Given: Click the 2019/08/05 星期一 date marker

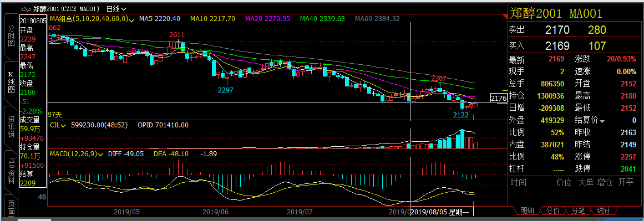Looking at the screenshot, I should (442, 212).
